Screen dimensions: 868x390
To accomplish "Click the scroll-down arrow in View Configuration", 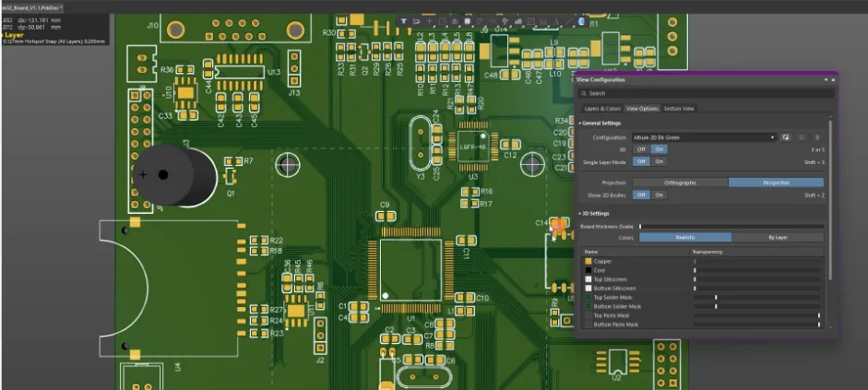I will [x=830, y=327].
